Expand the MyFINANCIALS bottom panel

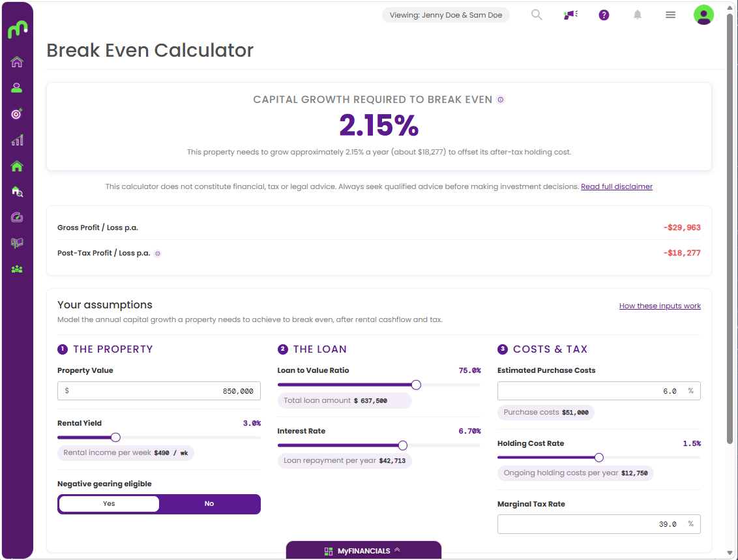(363, 551)
